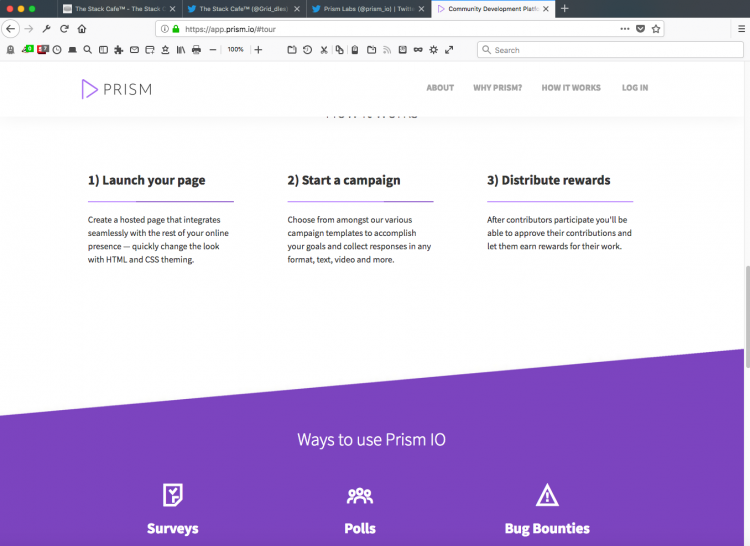
Task: Save page to Pocket
Action: coord(640,29)
